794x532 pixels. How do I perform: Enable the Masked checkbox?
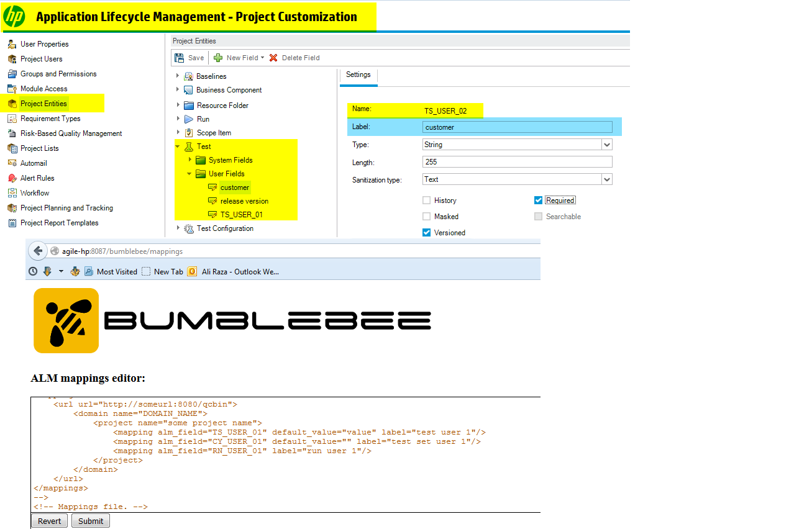426,217
